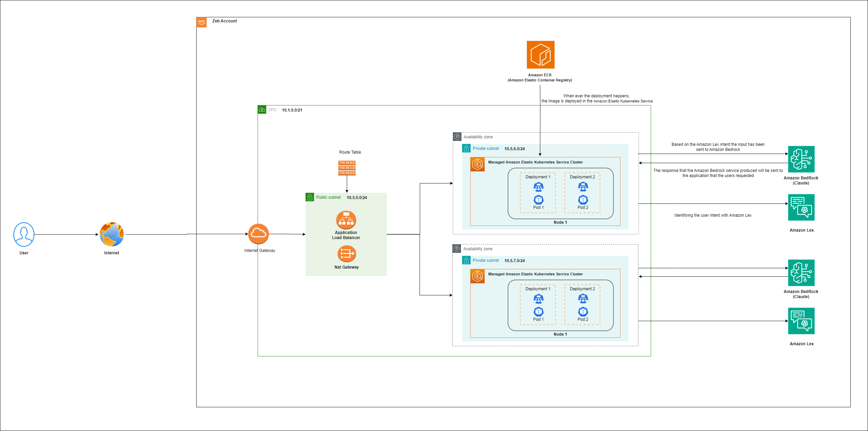This screenshot has width=868, height=431.
Task: Select upper 'Managed Amazon Elastic Kubernetes Service Cluster' title
Action: tap(536, 162)
